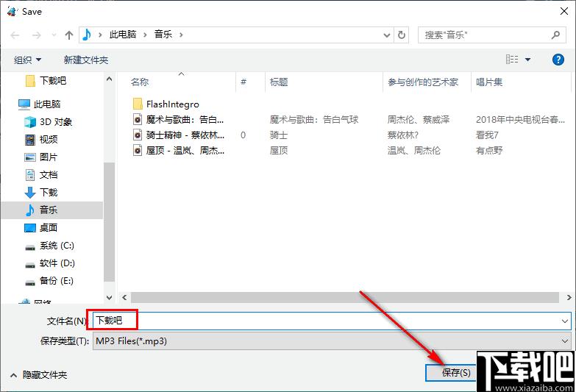Viewport: 576px width, 392px height.
Task: Click the 文档 document icon
Action: pyautogui.click(x=29, y=174)
